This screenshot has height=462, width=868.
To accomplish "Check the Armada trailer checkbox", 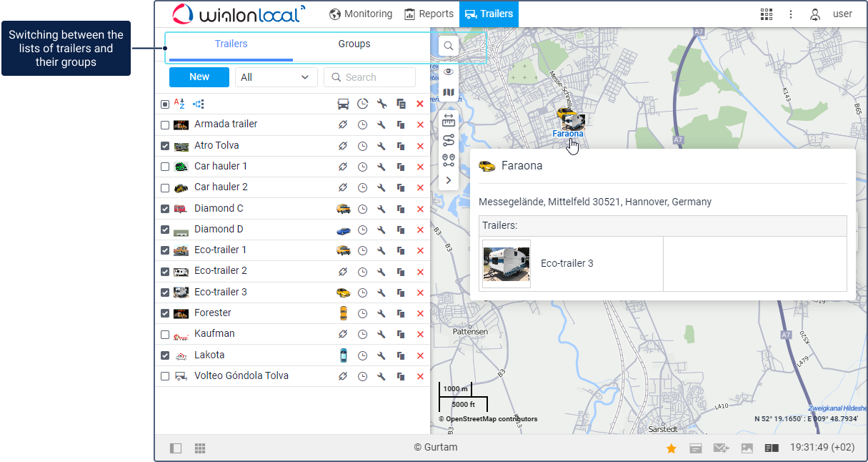I will 165,125.
